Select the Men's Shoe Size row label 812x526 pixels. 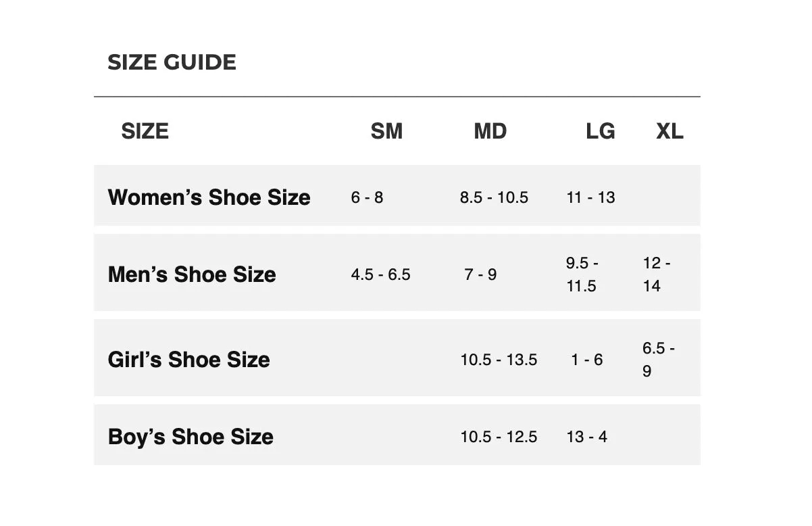coord(192,274)
